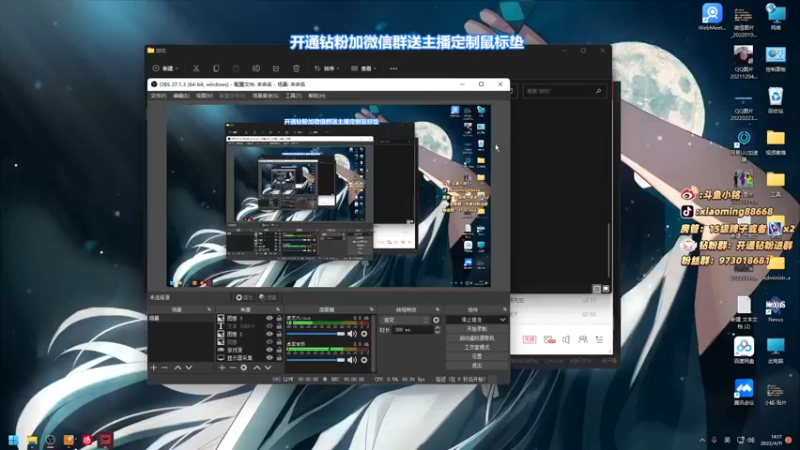The height and width of the screenshot is (450, 800).
Task: Pop out the 混音器 dock with its header icon
Action: [x=371, y=310]
